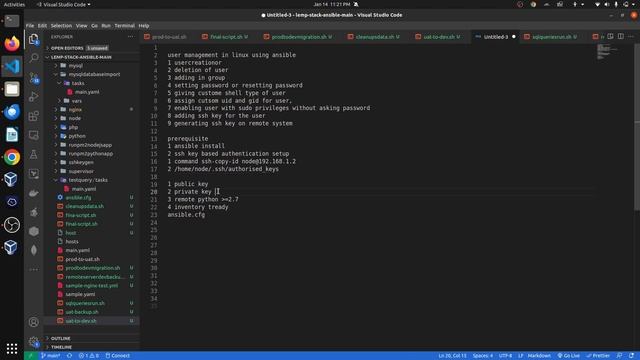This screenshot has width=640, height=360.
Task: Switch to the cleanupdata.sh tab
Action: coord(375,37)
